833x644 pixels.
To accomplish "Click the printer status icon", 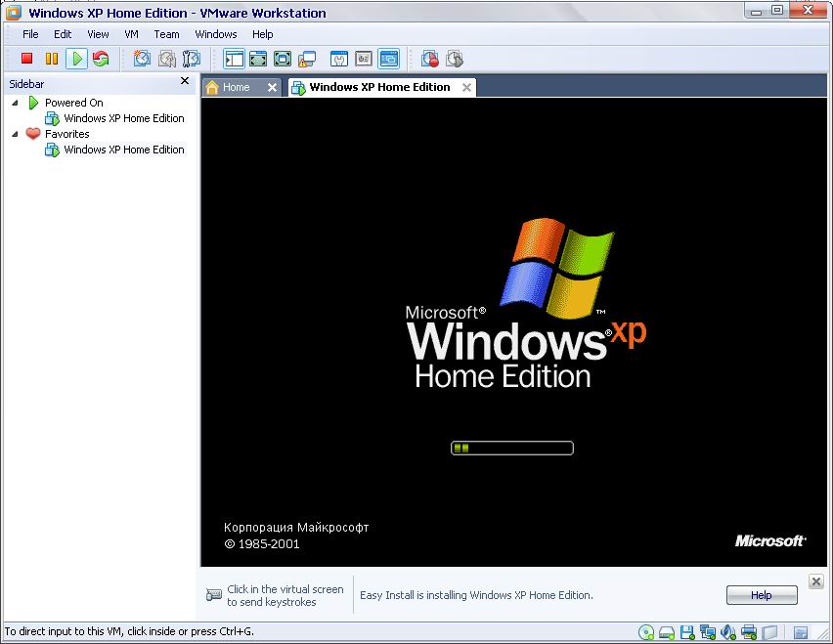I will coord(749,632).
